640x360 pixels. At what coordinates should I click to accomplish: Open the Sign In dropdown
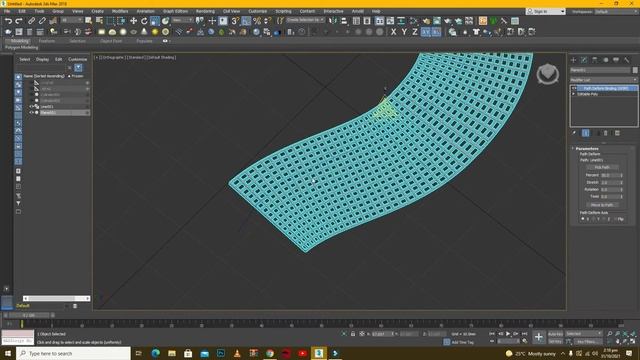pos(546,11)
